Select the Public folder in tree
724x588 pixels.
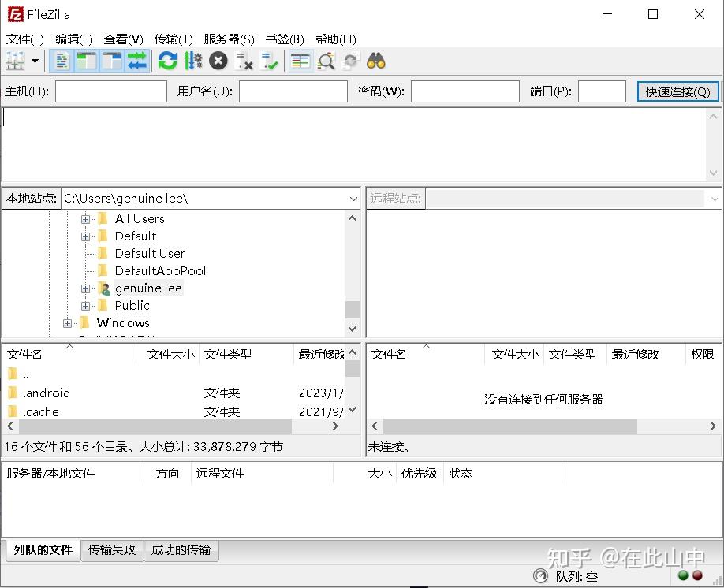(x=132, y=306)
